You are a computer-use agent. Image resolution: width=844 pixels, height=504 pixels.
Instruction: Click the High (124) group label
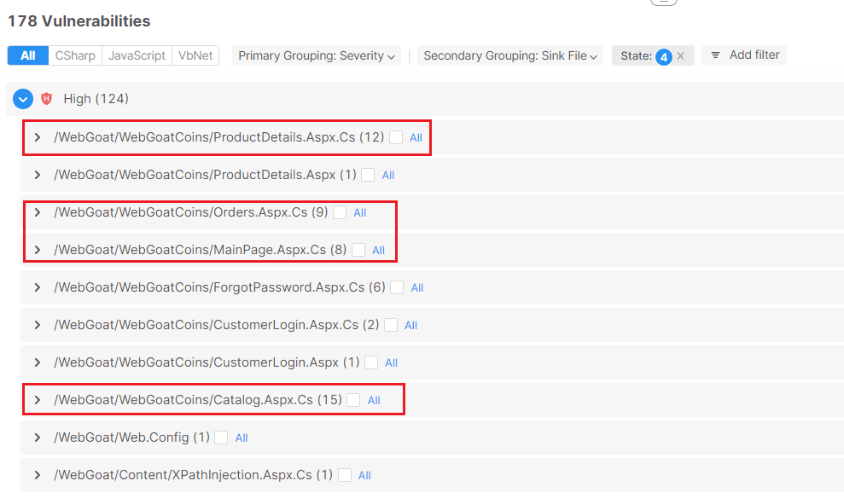pyautogui.click(x=96, y=99)
